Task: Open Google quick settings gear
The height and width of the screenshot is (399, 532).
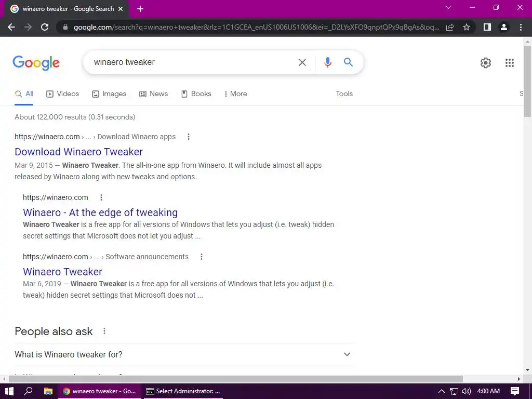Action: coord(486,63)
